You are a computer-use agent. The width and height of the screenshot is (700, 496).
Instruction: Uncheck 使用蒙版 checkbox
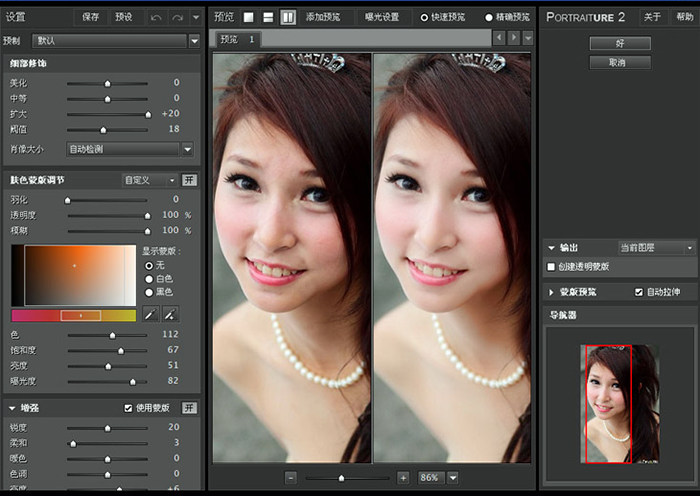128,408
